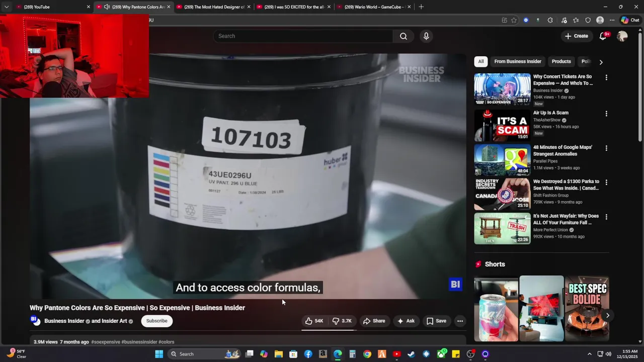Viewport: 644px width, 362px height.
Task: Click in the YouTube search field
Action: tap(303, 36)
